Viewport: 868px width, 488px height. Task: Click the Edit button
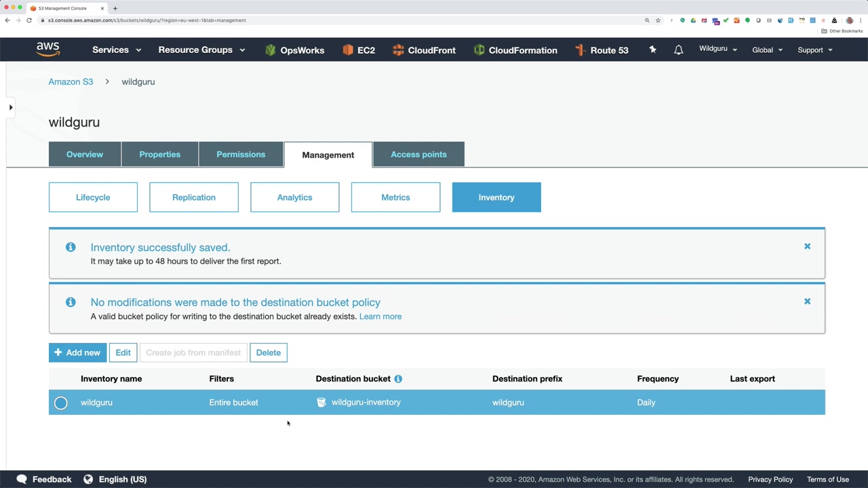coord(123,352)
